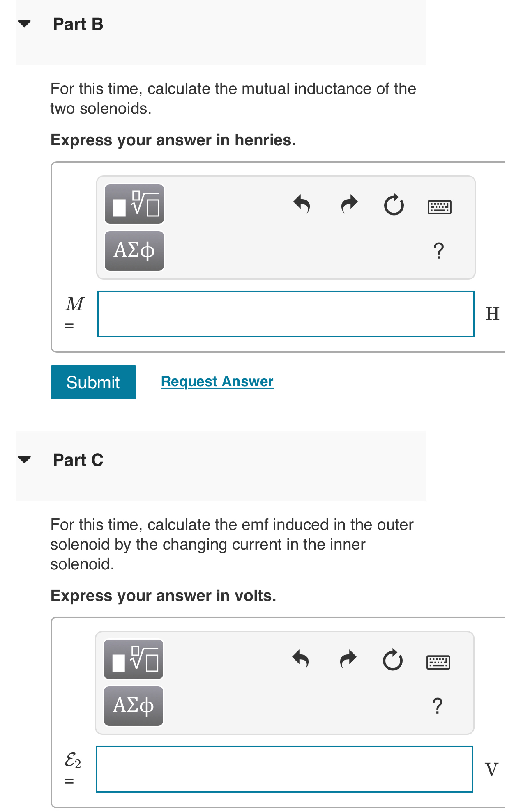Focus the emf E2 answer input field
The width and height of the screenshot is (530, 812).
(285, 769)
